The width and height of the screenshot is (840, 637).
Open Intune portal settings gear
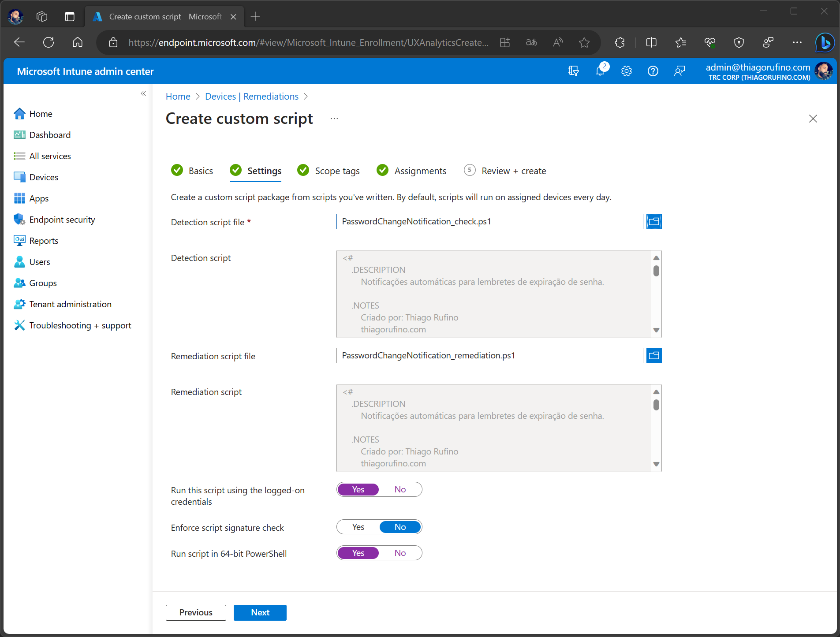point(627,71)
